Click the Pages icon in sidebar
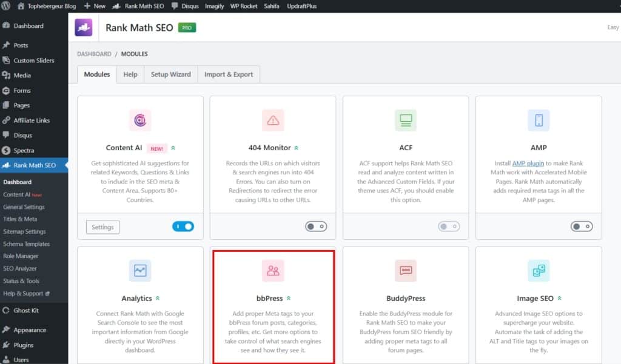The height and width of the screenshot is (364, 621). point(6,105)
